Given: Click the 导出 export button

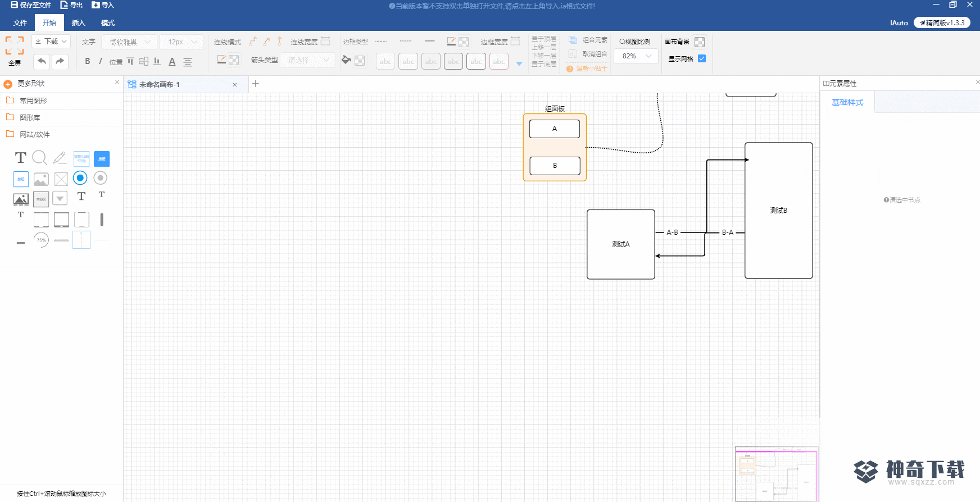Looking at the screenshot, I should click(71, 5).
